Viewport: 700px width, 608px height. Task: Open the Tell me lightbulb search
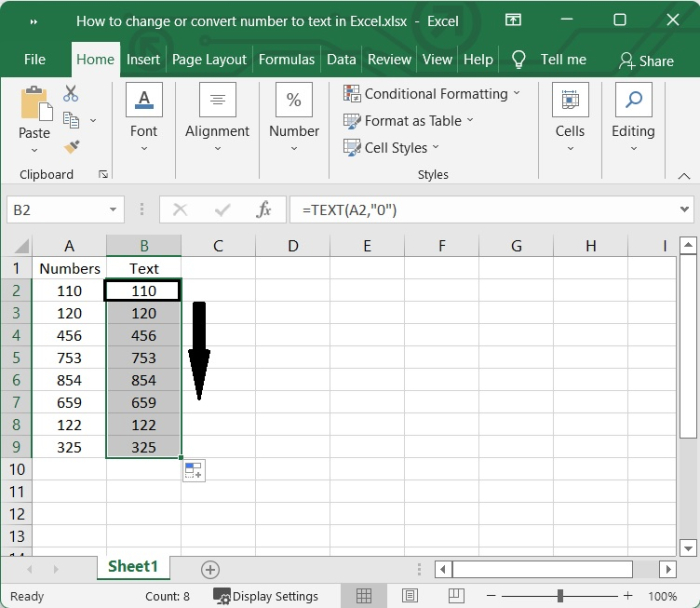(x=519, y=59)
